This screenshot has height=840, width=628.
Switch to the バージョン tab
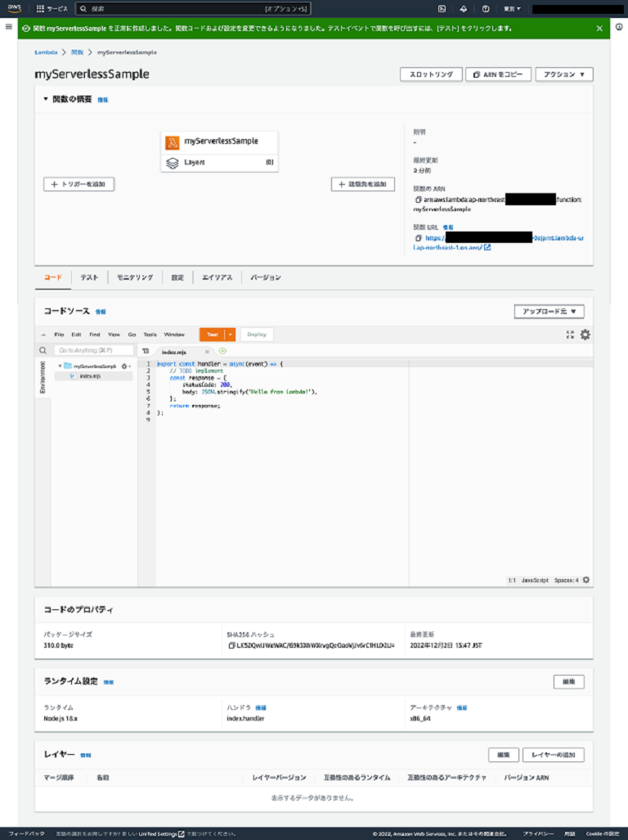pyautogui.click(x=266, y=277)
